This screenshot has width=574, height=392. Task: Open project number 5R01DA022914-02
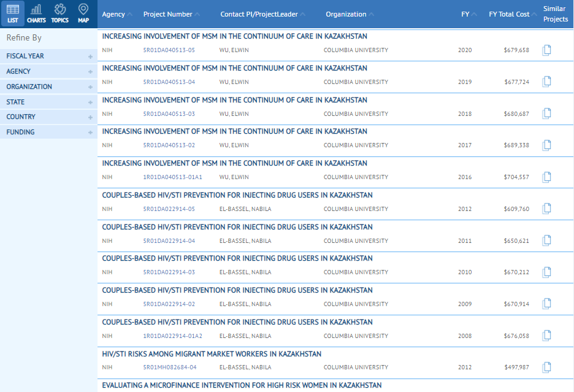(169, 304)
